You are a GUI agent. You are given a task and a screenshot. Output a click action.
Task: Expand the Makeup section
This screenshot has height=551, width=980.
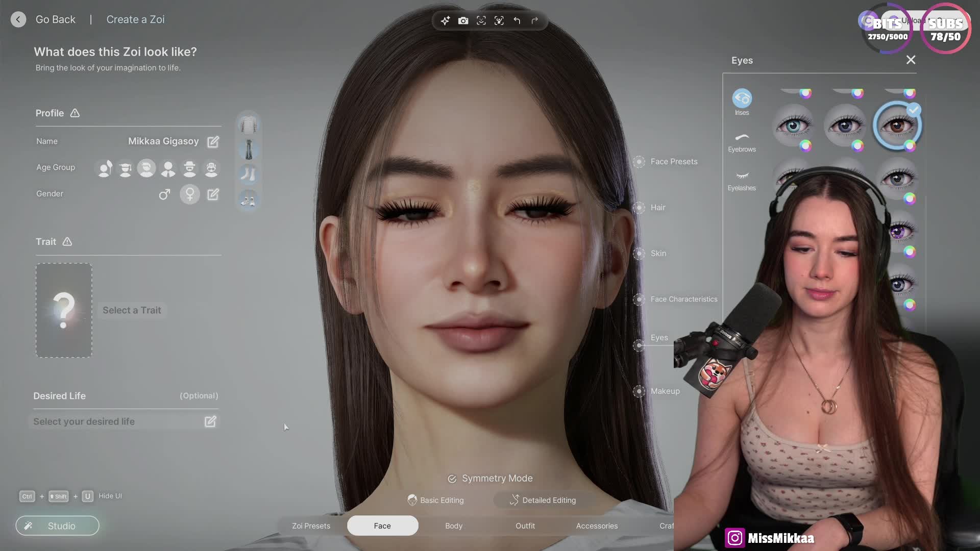point(665,391)
